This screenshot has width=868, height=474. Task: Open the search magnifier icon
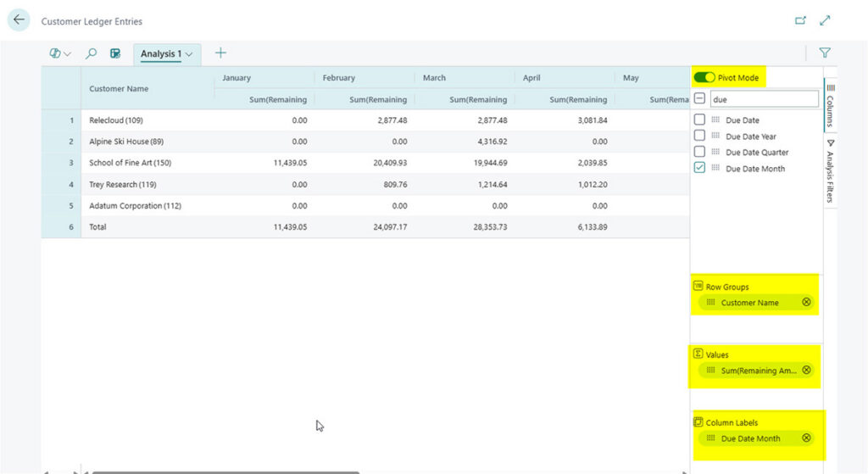coord(91,53)
